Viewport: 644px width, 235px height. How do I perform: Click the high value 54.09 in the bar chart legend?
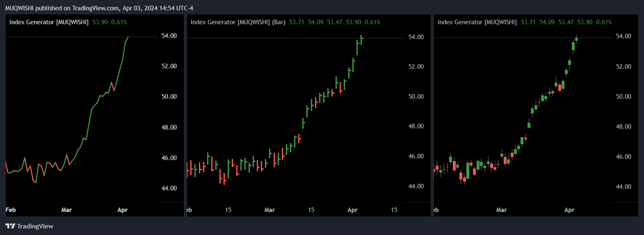point(316,22)
